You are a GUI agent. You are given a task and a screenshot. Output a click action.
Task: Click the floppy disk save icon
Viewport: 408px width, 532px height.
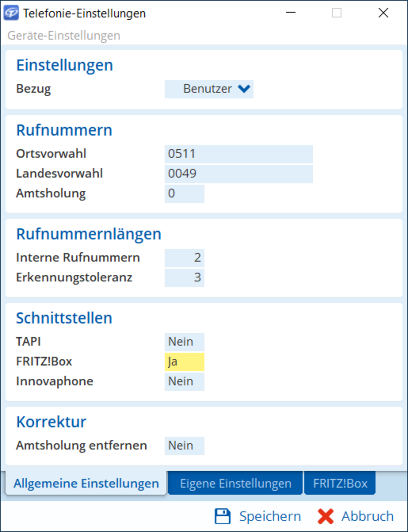point(222,516)
